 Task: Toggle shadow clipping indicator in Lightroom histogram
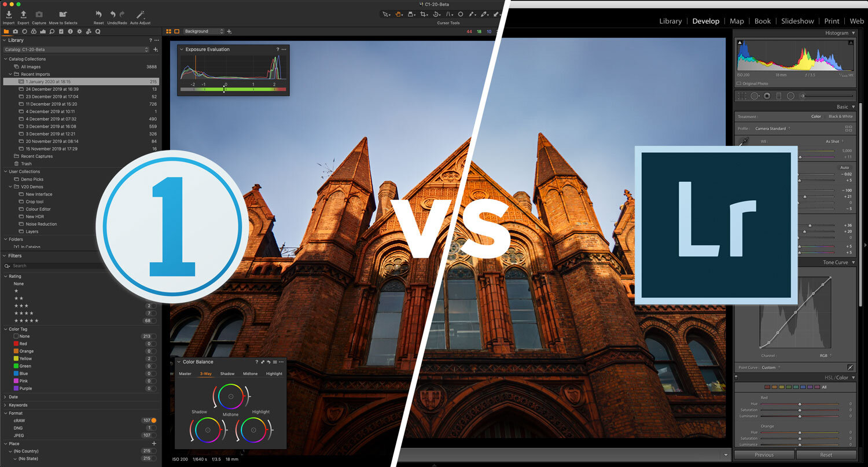click(740, 43)
